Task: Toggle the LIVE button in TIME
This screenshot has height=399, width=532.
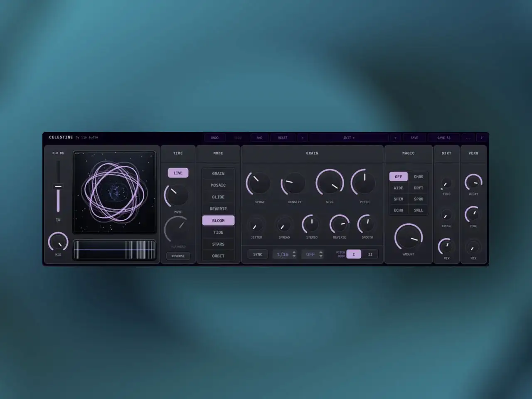Action: 178,173
